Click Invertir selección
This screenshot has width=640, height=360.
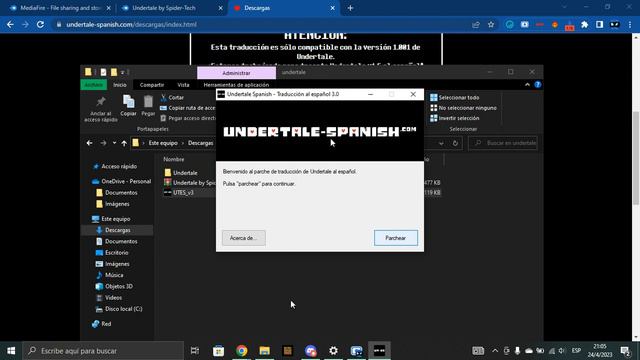(x=454, y=118)
